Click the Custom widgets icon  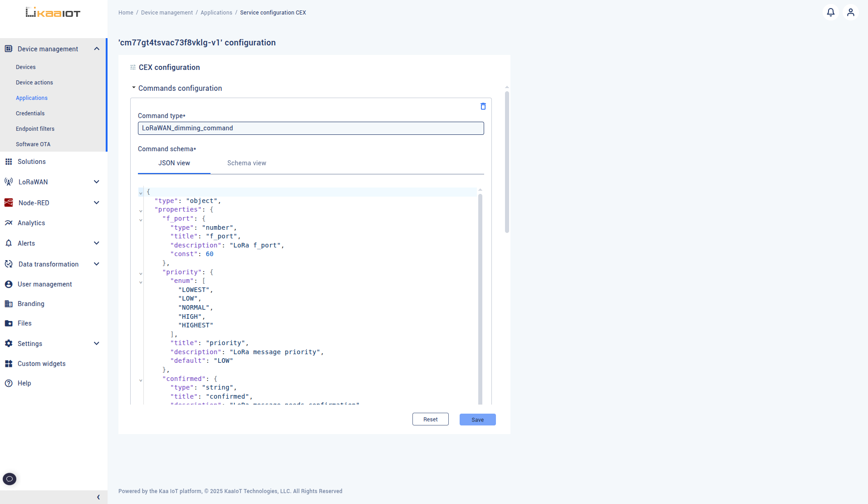(x=9, y=363)
